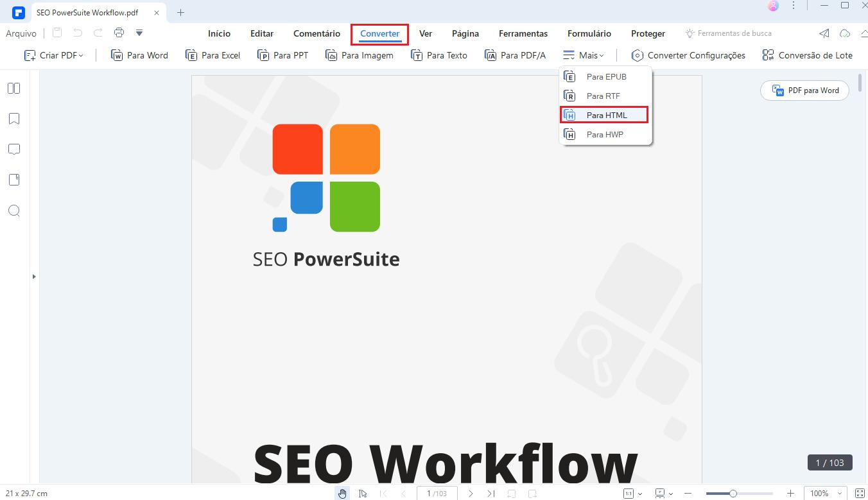Select the hand tool in status bar
The width and height of the screenshot is (868, 500).
343,494
